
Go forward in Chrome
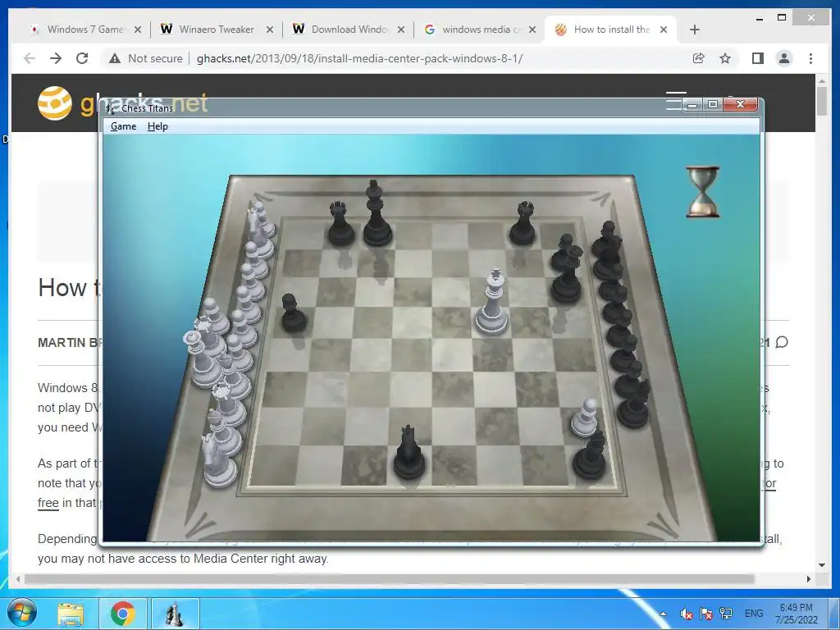pos(56,58)
